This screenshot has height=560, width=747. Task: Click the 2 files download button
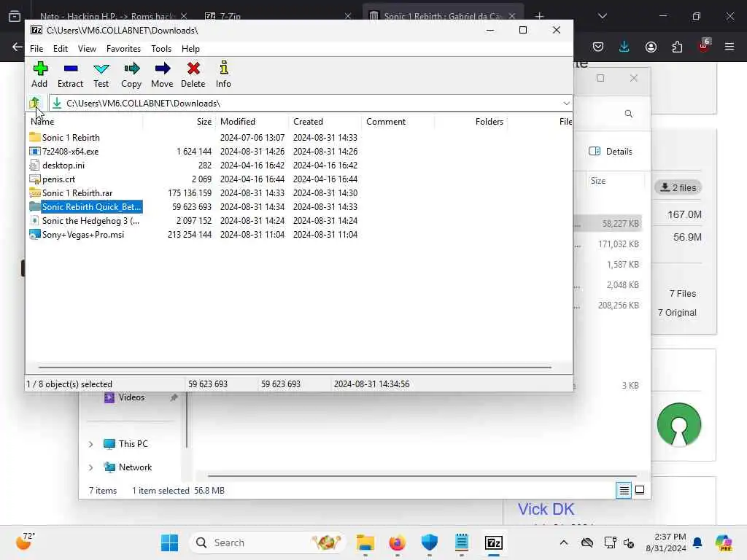tap(678, 187)
